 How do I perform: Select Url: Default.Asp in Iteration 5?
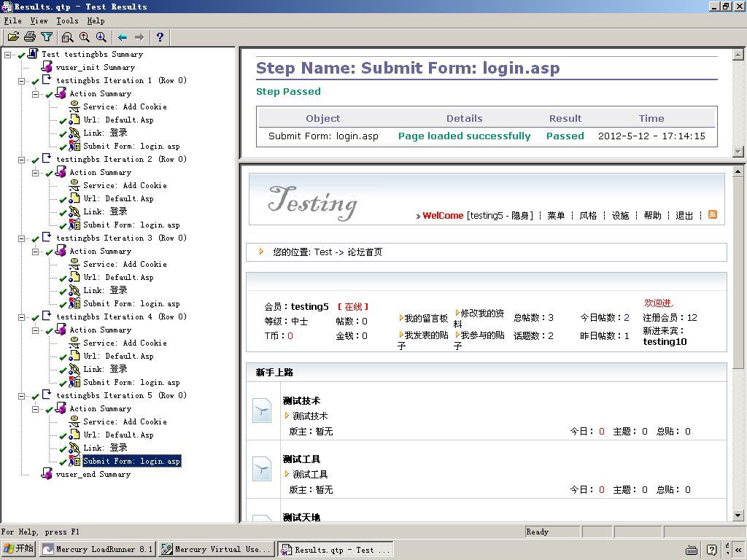tap(119, 435)
